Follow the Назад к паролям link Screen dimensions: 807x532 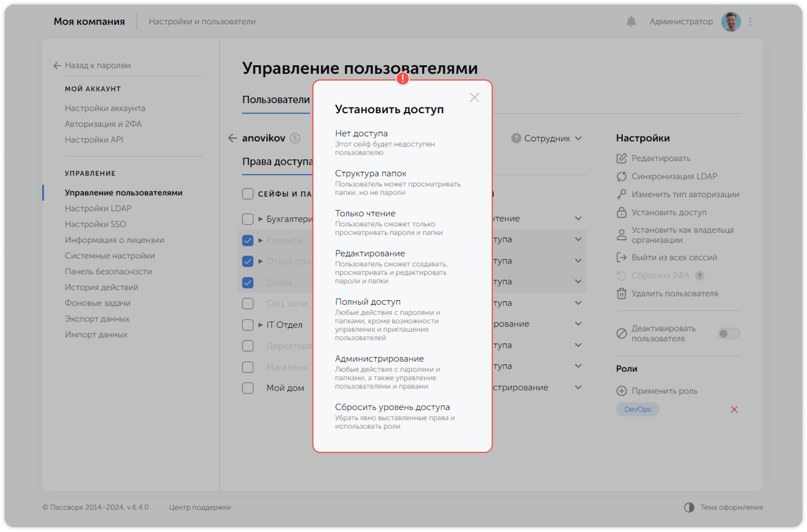click(x=98, y=65)
